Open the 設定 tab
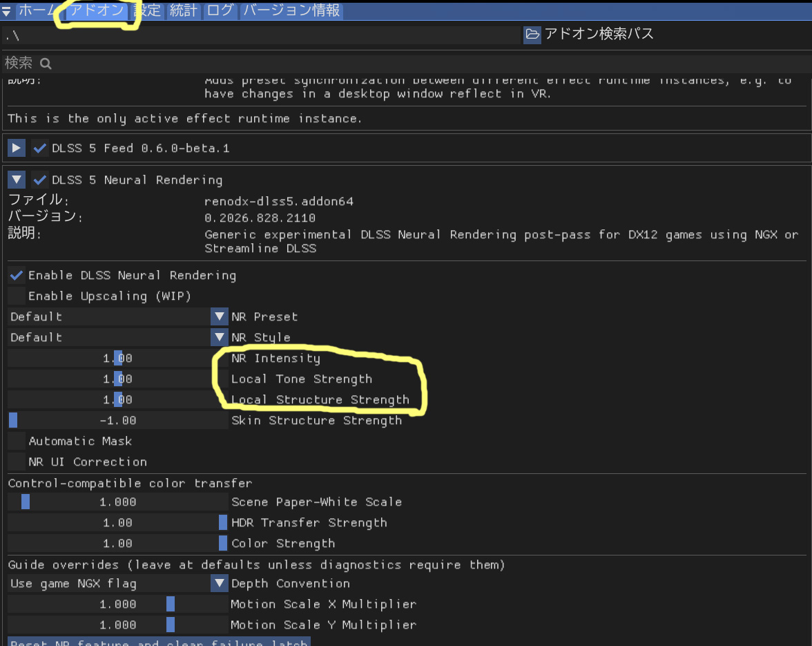This screenshot has width=812, height=646. (146, 10)
